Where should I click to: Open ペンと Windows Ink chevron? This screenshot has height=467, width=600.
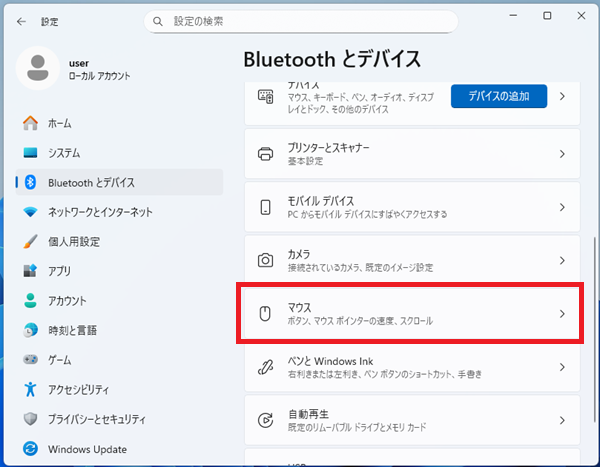[562, 367]
